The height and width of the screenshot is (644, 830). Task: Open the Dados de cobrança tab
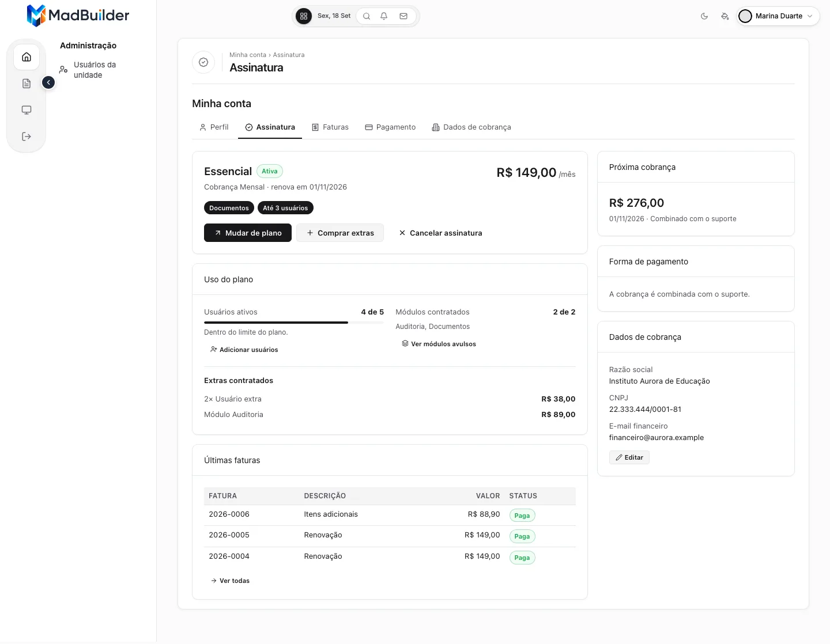coord(471,127)
